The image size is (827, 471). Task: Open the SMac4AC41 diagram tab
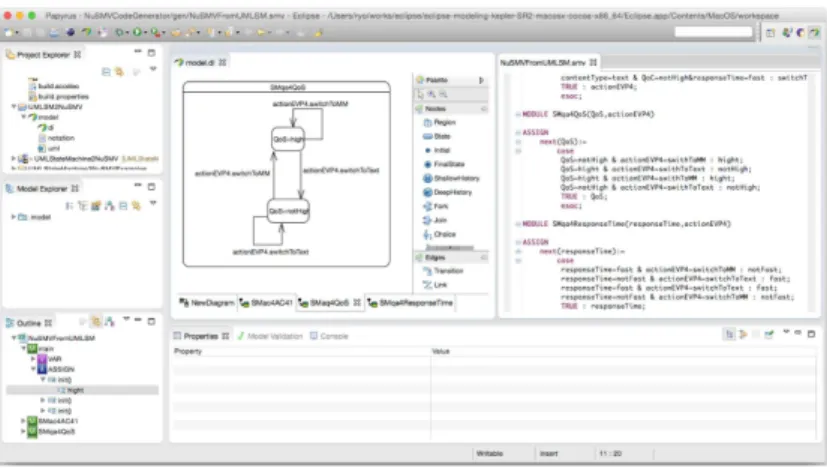click(x=266, y=303)
